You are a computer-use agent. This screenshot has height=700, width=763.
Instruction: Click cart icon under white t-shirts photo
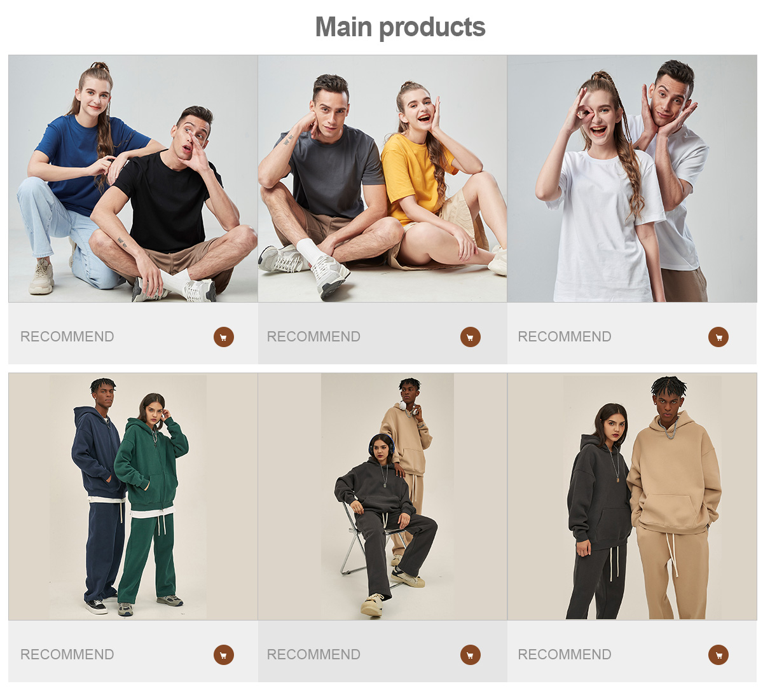point(718,337)
